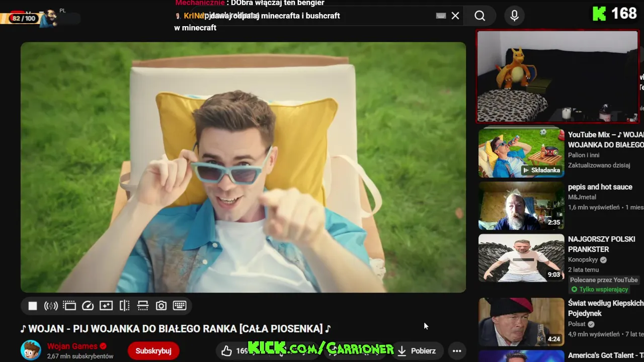Viewport: 644px width, 362px height.
Task: Click the 'pepis and hot sauce' title
Action: [600, 187]
